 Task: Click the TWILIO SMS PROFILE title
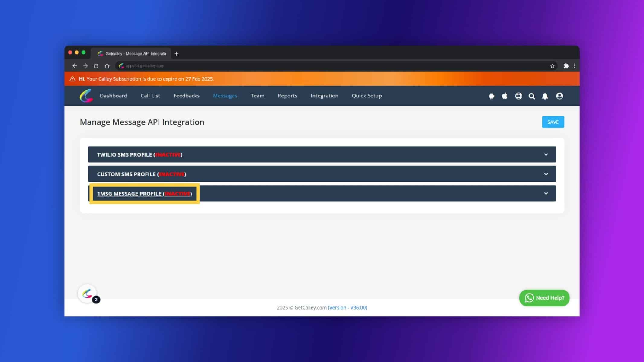pyautogui.click(x=140, y=155)
